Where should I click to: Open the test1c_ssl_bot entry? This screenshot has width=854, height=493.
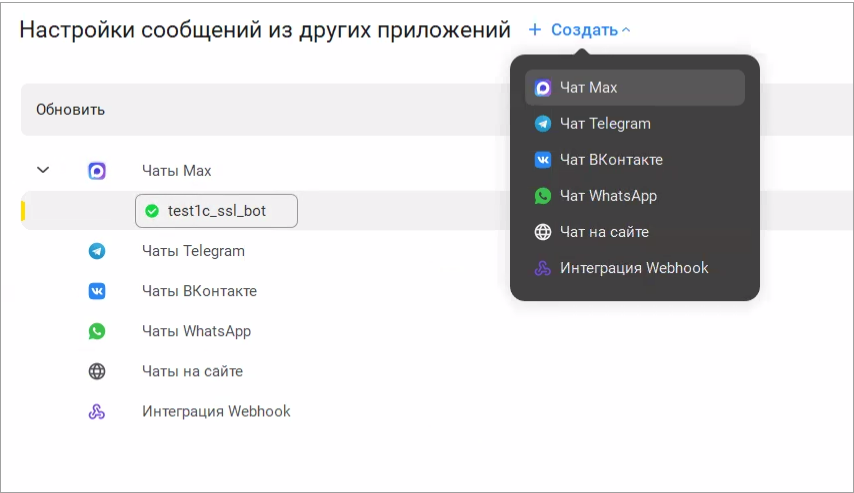tap(216, 211)
